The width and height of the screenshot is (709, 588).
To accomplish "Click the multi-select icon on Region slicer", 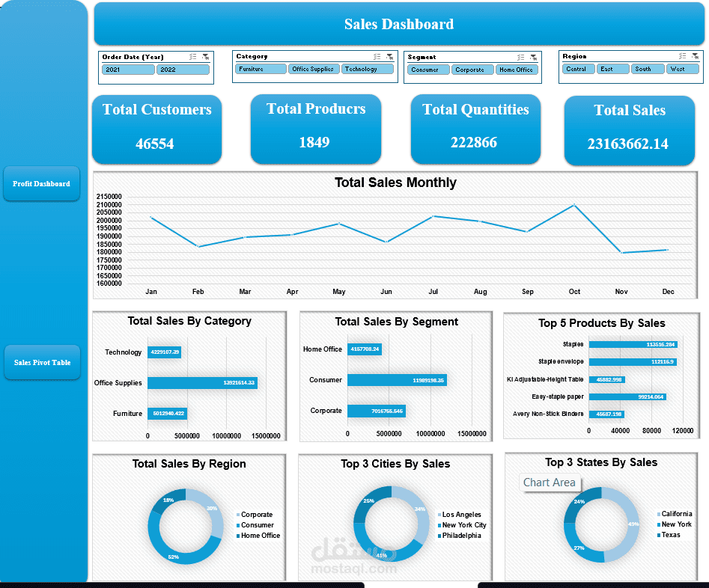I will (x=682, y=55).
